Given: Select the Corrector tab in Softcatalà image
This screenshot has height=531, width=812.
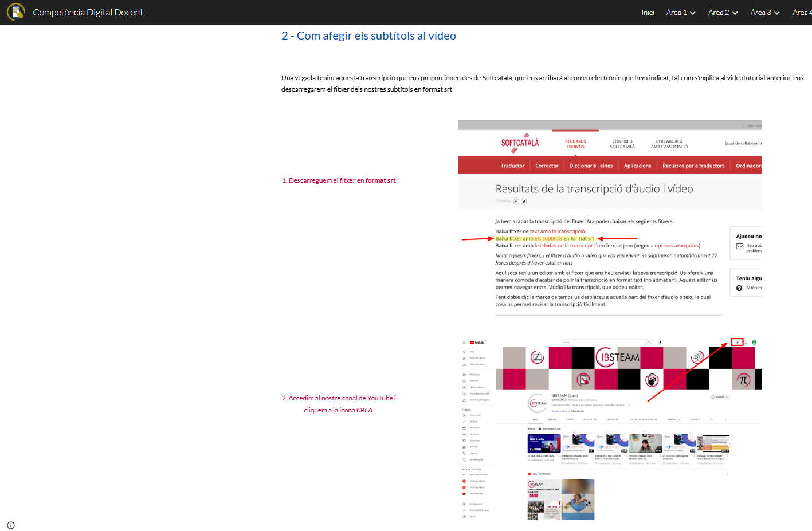Looking at the screenshot, I should [547, 166].
